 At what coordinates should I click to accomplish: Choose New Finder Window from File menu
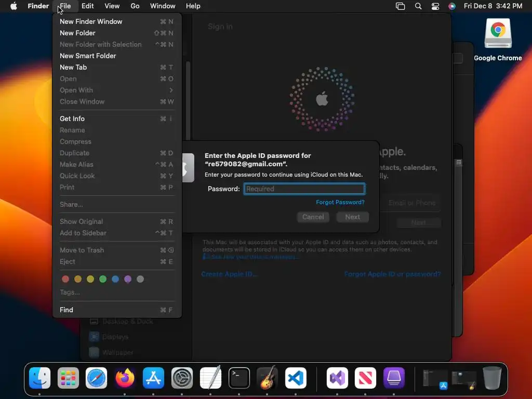click(x=117, y=21)
